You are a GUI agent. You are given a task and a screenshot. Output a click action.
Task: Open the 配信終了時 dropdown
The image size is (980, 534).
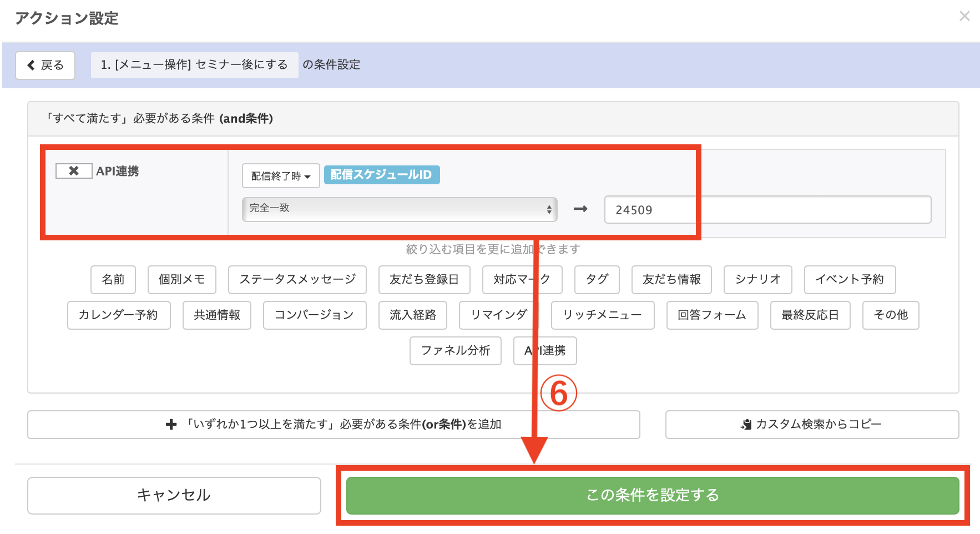[280, 175]
